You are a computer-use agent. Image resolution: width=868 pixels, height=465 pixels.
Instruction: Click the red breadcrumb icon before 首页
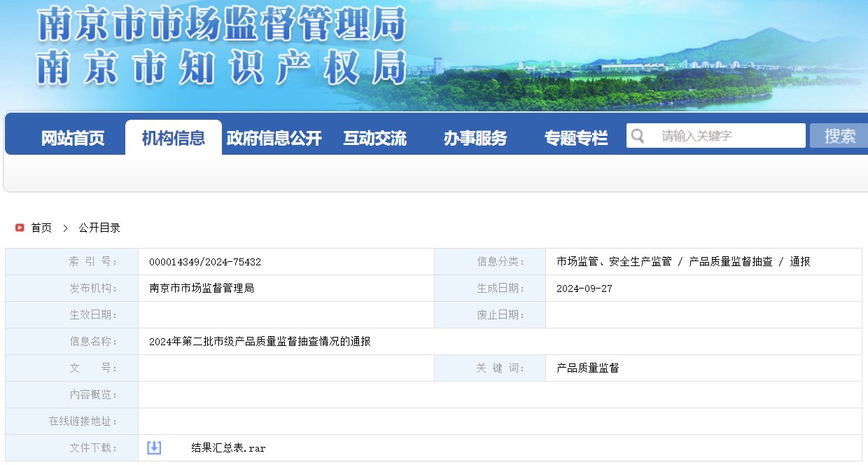pos(20,228)
